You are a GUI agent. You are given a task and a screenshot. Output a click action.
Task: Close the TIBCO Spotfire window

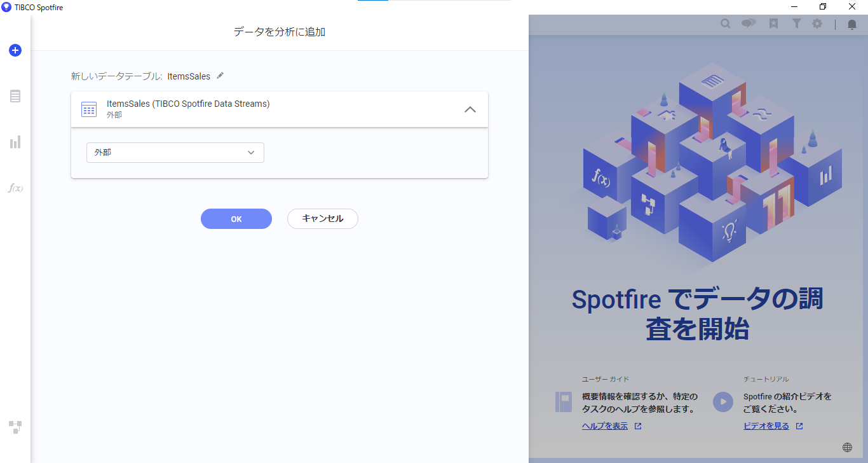click(x=852, y=7)
